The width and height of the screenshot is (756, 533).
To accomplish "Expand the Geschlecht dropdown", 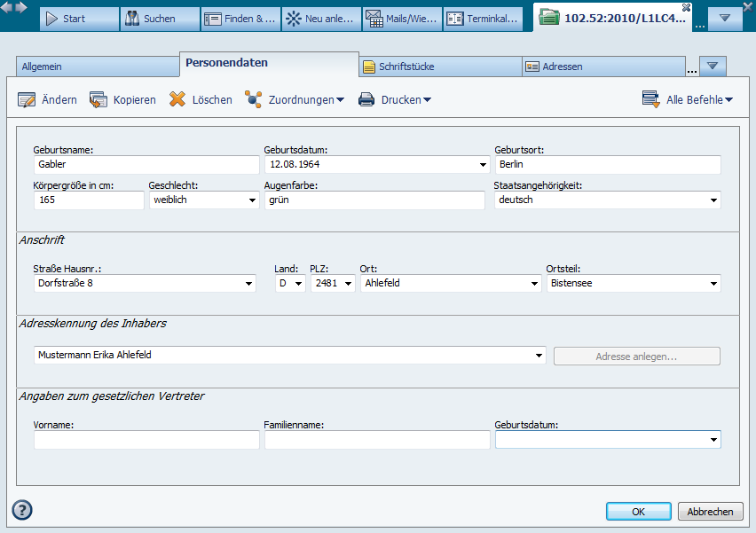I will coord(251,200).
